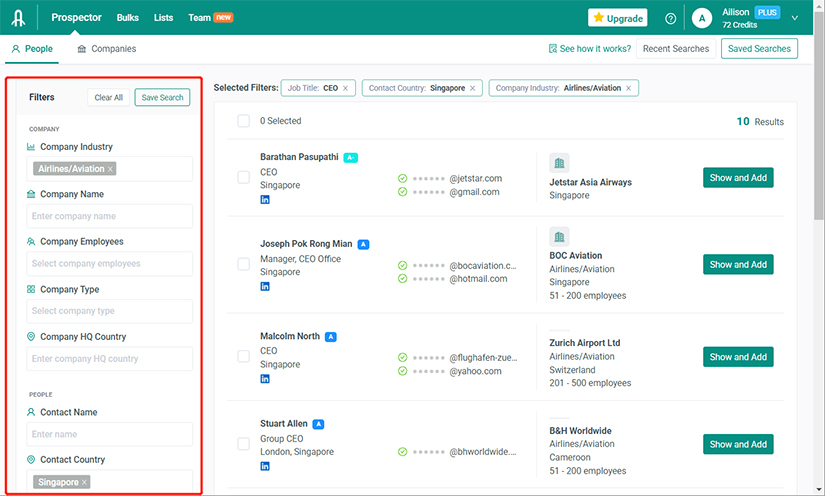This screenshot has width=825, height=496.
Task: Remove Singapore tag in Contact Country field
Action: tap(85, 482)
